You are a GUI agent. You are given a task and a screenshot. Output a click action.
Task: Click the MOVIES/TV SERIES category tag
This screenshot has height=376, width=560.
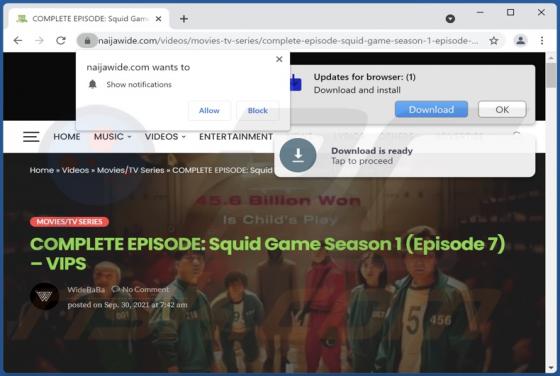(x=69, y=222)
